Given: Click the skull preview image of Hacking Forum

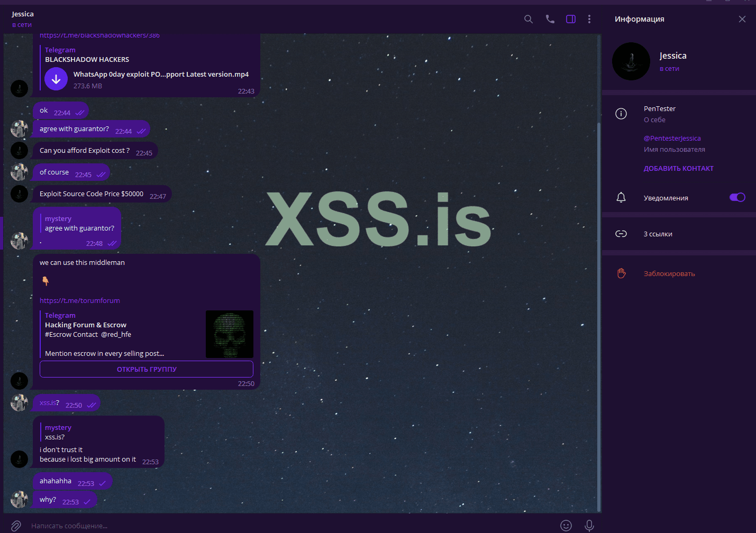Looking at the screenshot, I should click(230, 334).
